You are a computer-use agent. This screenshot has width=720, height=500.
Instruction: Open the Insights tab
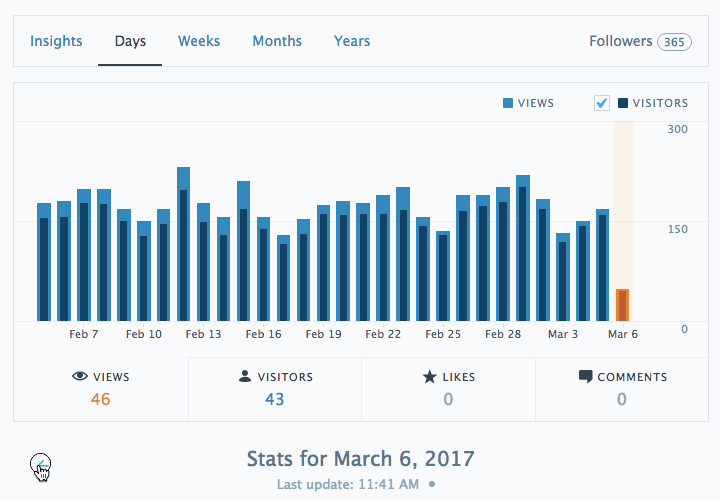(x=56, y=41)
